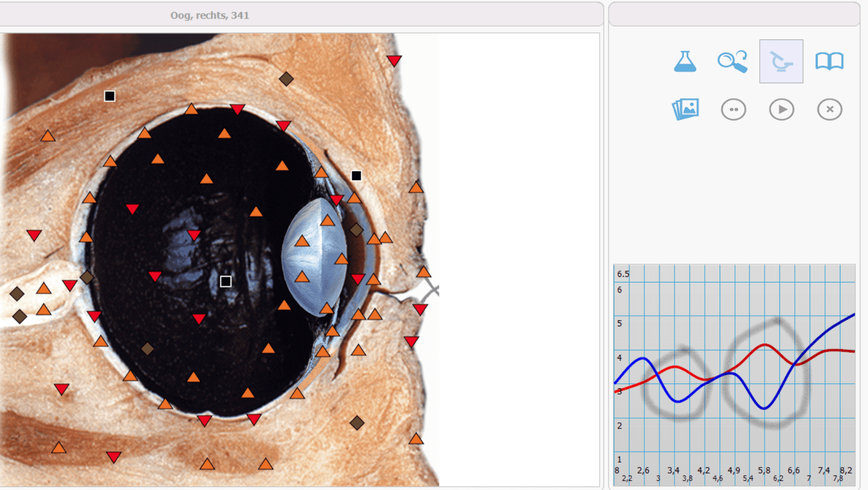Click the black square marker at upper left
This screenshot has width=868, height=490.
coord(109,96)
